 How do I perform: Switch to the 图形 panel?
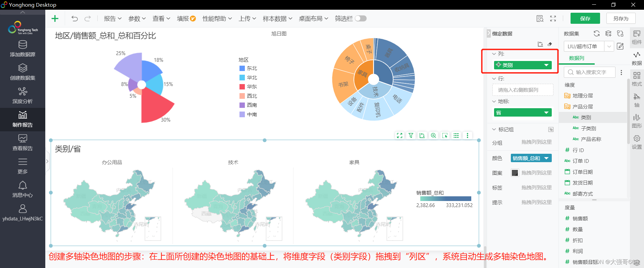[637, 121]
